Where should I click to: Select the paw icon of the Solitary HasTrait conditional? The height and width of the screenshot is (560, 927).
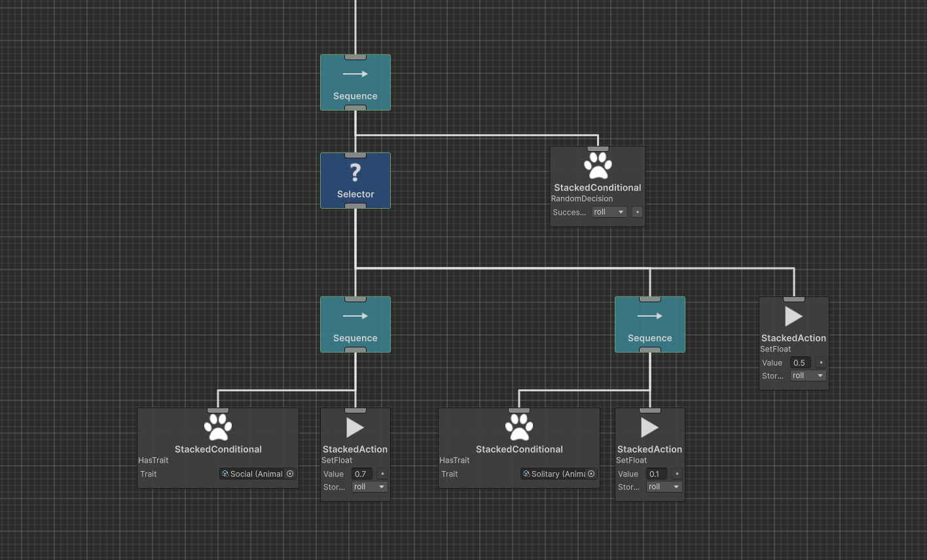click(519, 427)
